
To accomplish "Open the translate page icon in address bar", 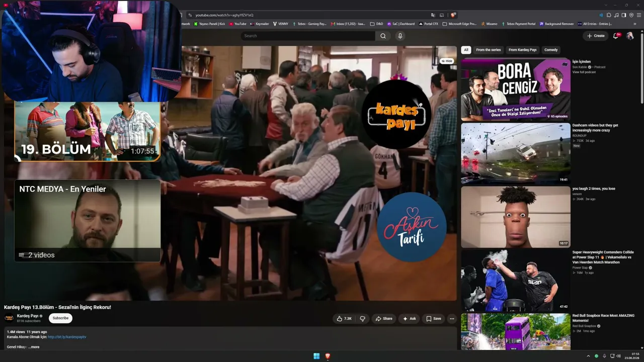I will click(433, 15).
